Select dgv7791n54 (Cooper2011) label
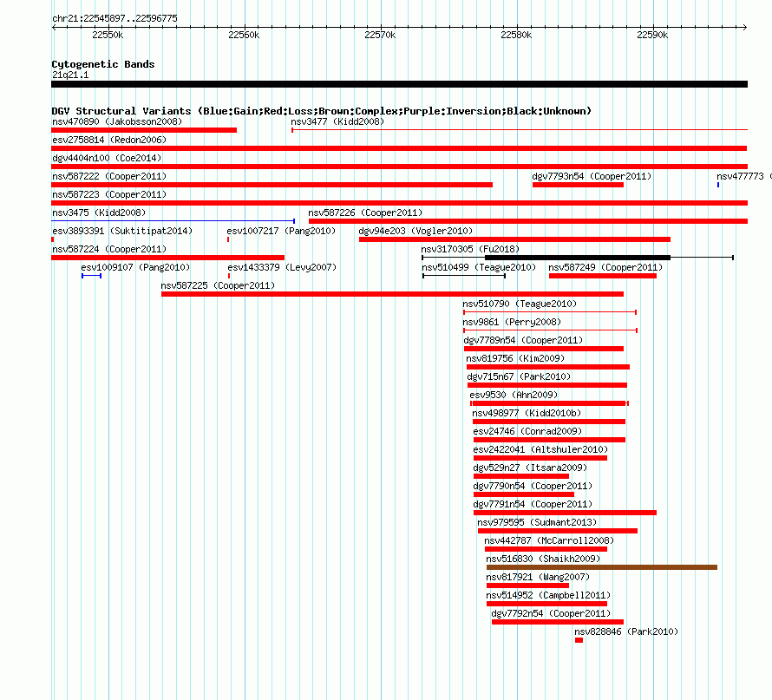Viewport: 772px width, 700px height. [x=533, y=504]
